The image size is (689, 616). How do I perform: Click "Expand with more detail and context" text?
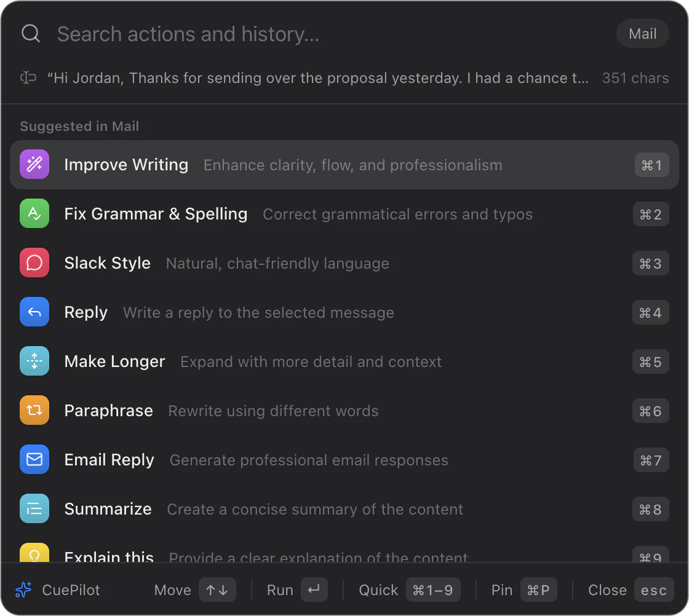[311, 361]
